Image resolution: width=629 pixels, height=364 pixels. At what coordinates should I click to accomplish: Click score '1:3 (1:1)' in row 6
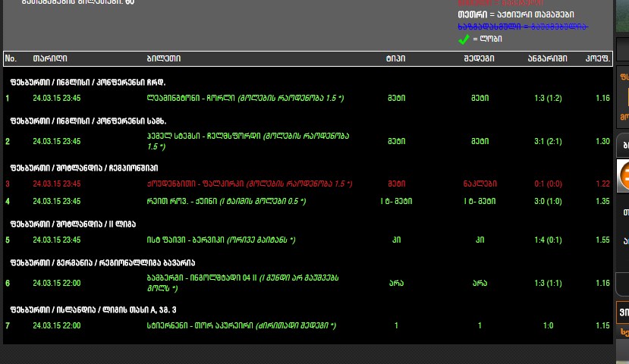point(548,283)
